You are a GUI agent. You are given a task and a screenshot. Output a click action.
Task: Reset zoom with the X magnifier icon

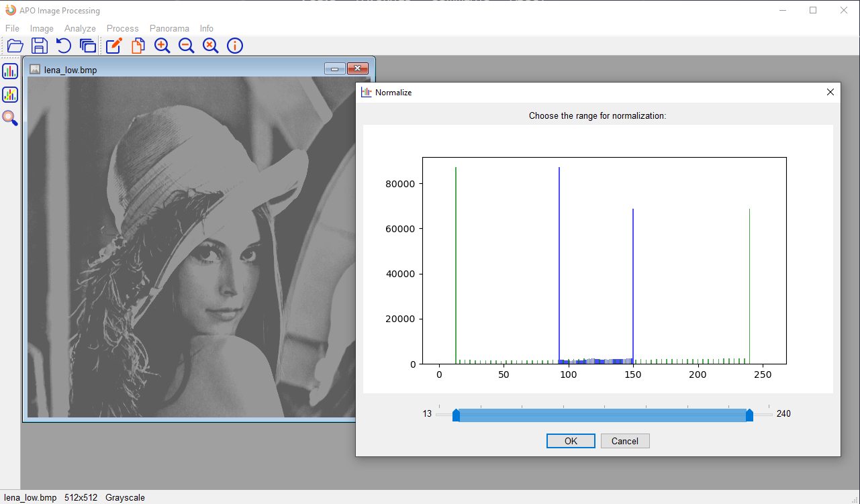coord(210,46)
